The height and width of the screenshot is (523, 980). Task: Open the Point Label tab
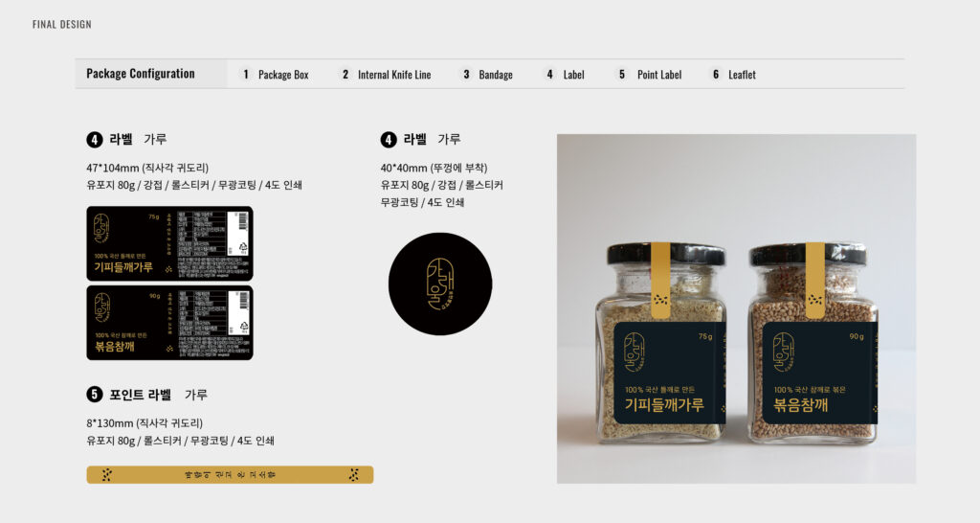click(649, 75)
